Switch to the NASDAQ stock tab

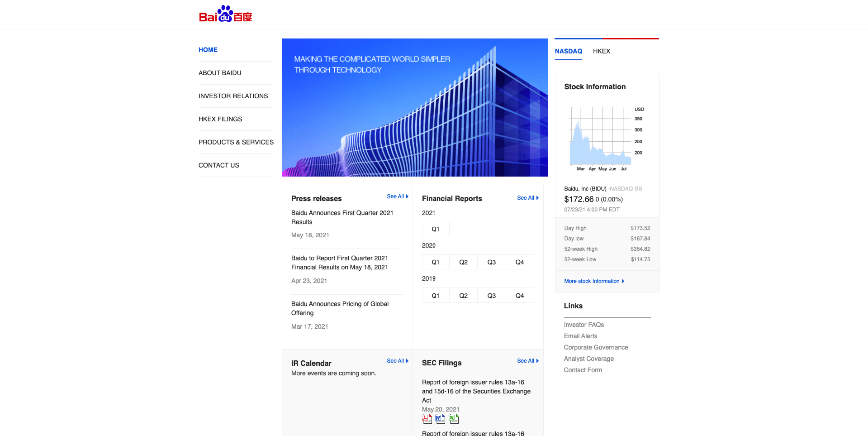569,51
